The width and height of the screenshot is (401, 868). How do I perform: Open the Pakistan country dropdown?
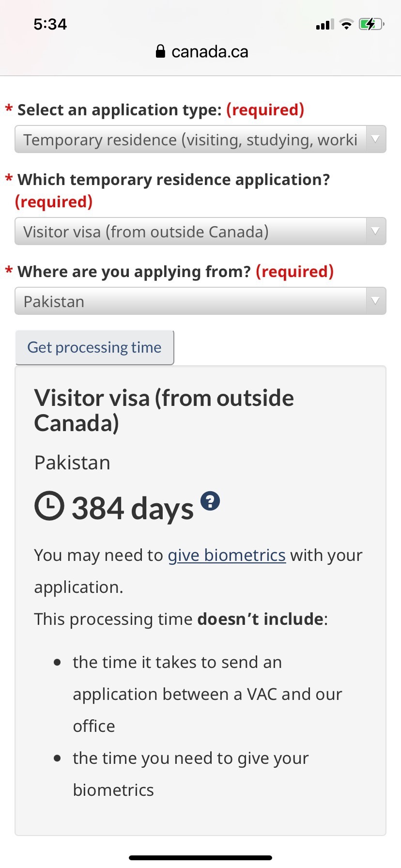[x=200, y=301]
